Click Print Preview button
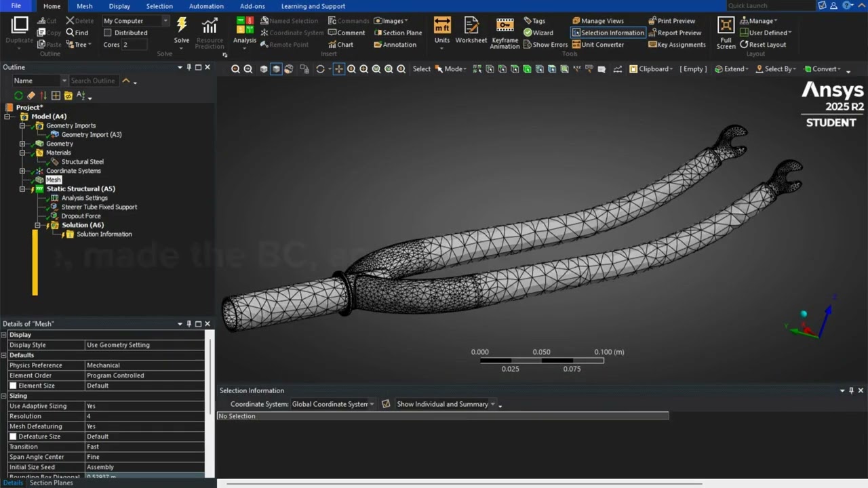868x488 pixels. pos(671,21)
